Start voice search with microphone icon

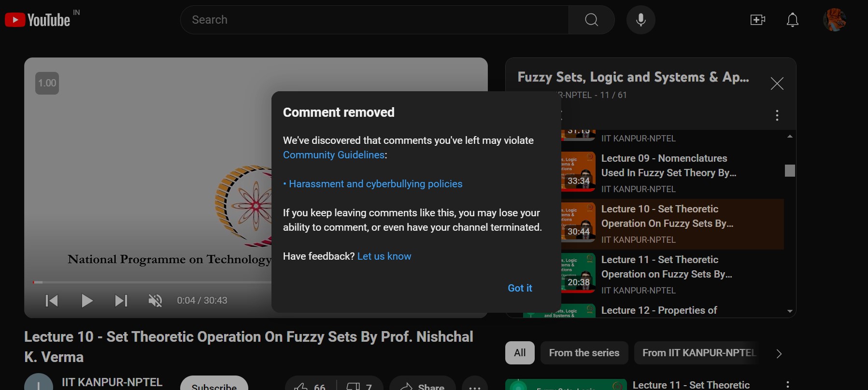click(641, 20)
